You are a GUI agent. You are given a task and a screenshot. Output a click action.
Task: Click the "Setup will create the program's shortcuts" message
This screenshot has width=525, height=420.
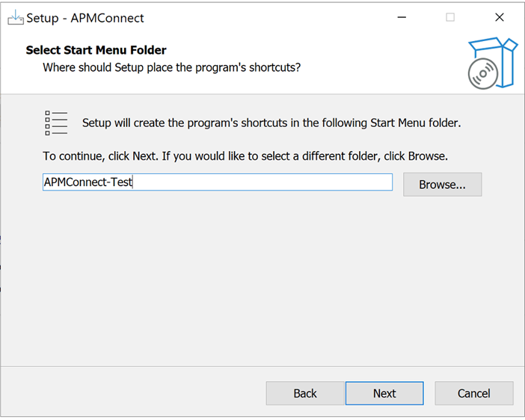pyautogui.click(x=271, y=123)
